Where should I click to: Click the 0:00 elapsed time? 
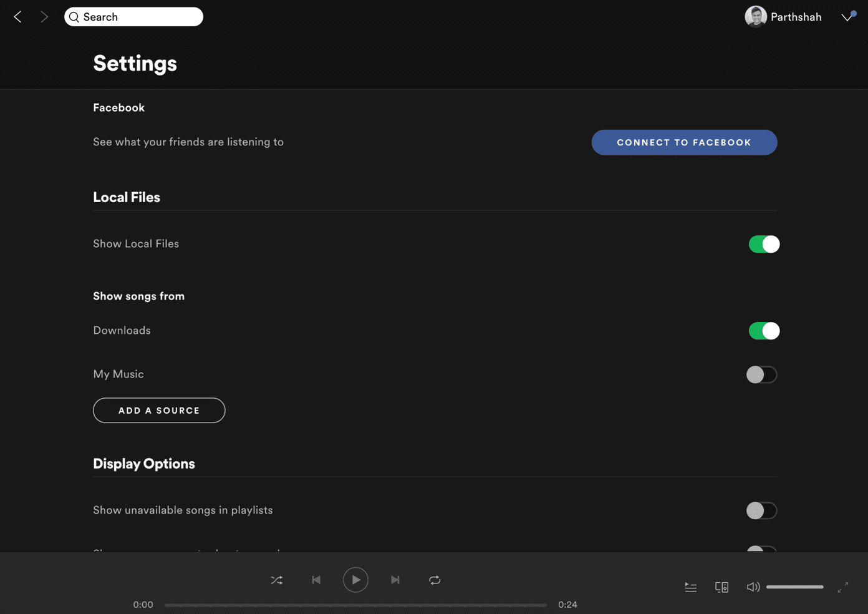[x=143, y=605]
